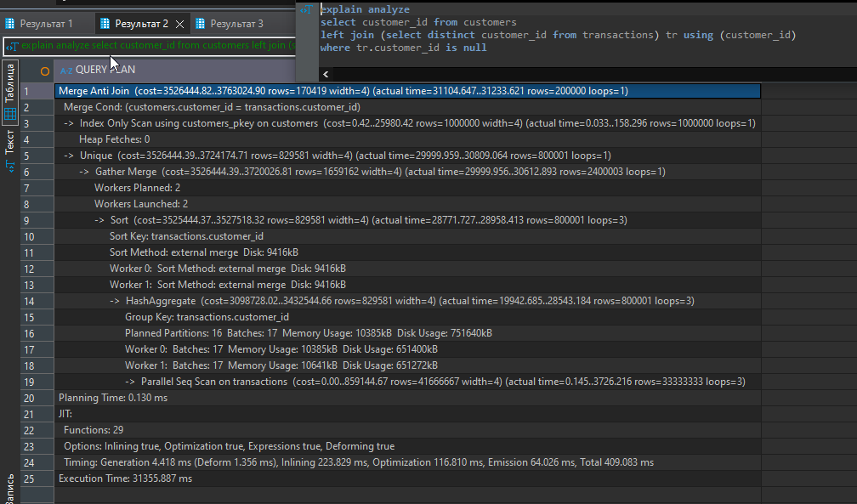This screenshot has width=857, height=504.
Task: Select the JIT: row
Action: [407, 414]
